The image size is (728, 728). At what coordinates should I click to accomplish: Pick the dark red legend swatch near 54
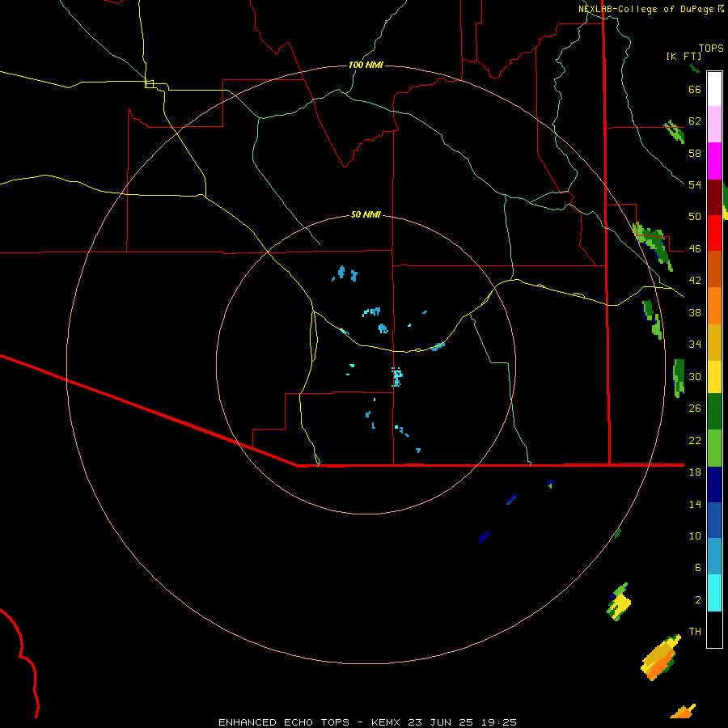(x=714, y=197)
